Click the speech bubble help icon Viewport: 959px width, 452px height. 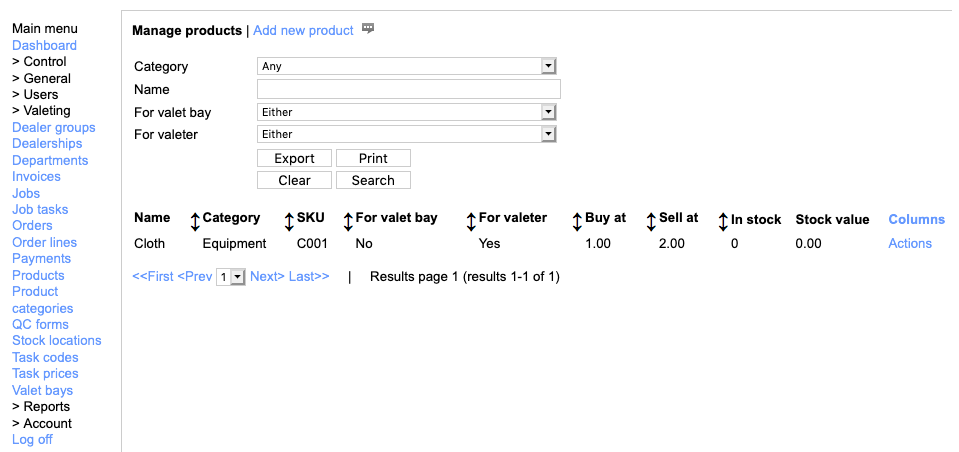[368, 29]
